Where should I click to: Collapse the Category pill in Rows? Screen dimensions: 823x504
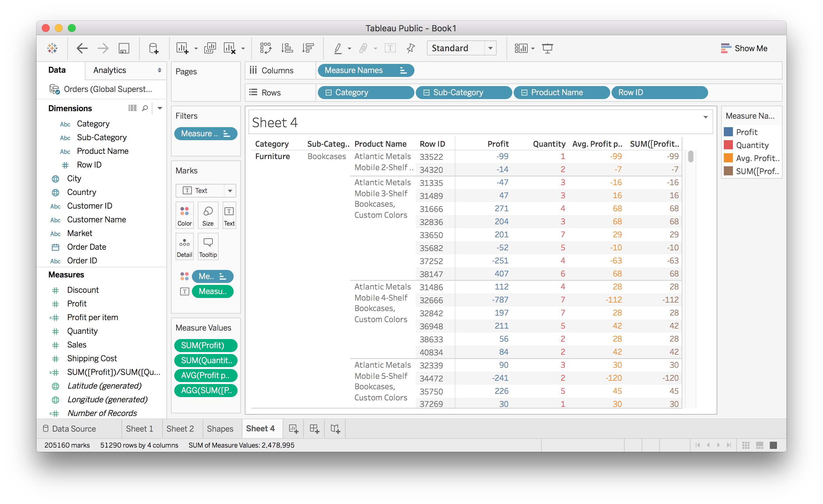[x=328, y=93]
